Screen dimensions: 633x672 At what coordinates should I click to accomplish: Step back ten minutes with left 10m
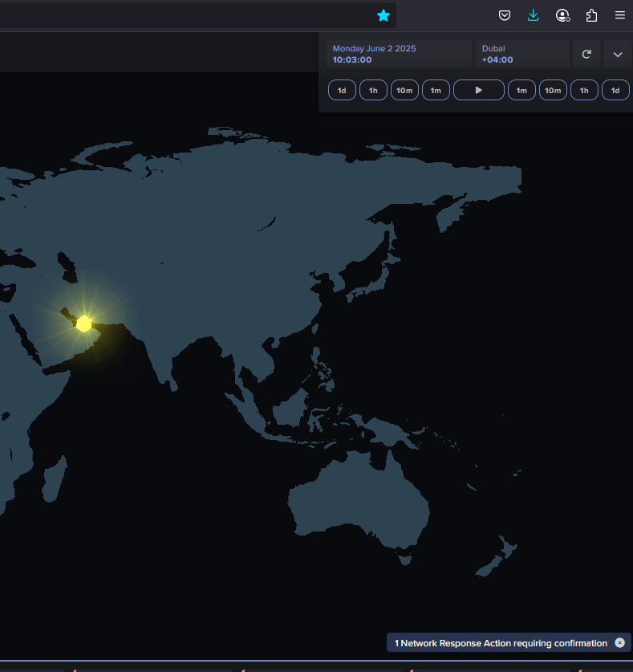(404, 90)
